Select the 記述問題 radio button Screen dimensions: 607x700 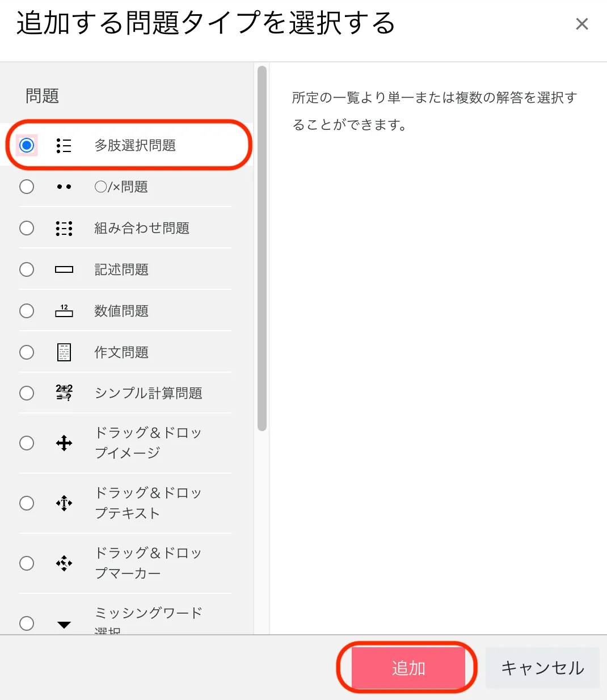coord(27,269)
